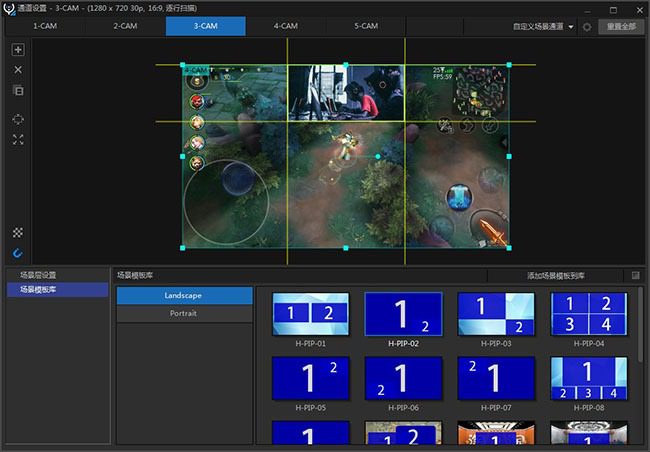This screenshot has height=452, width=650.
Task: Click the top-left cyan resize handle
Action: 183,65
